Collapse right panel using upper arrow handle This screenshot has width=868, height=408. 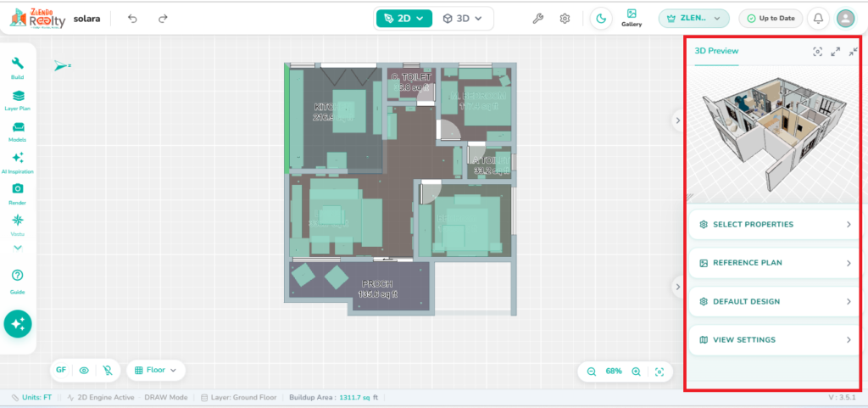[678, 120]
